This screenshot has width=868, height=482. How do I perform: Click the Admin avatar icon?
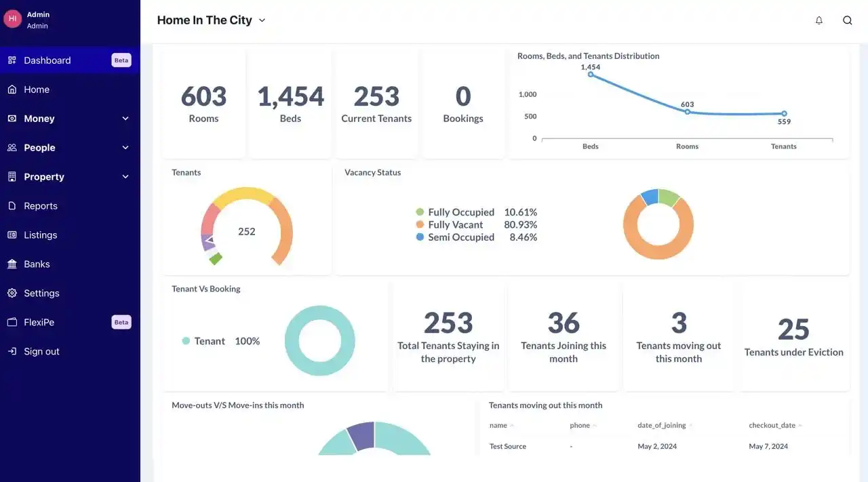(x=13, y=19)
